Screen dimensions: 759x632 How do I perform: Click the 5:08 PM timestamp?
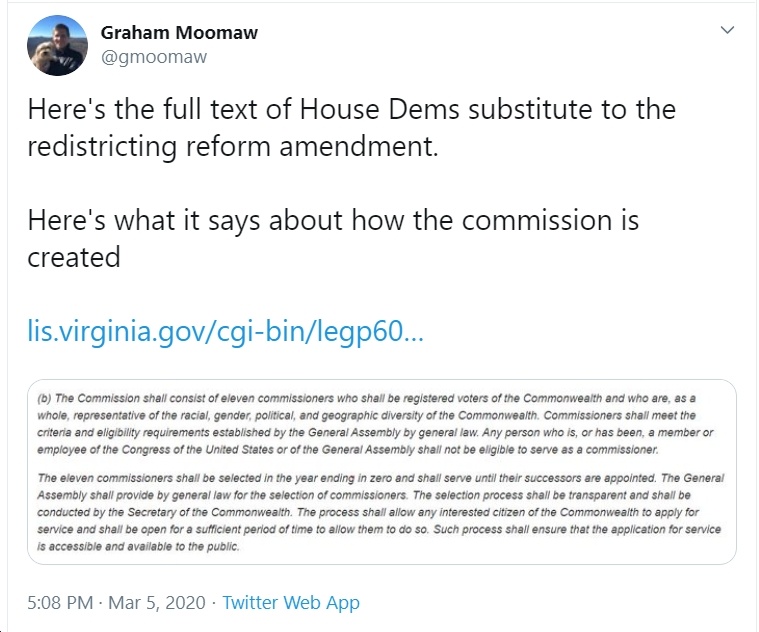pyautogui.click(x=60, y=602)
